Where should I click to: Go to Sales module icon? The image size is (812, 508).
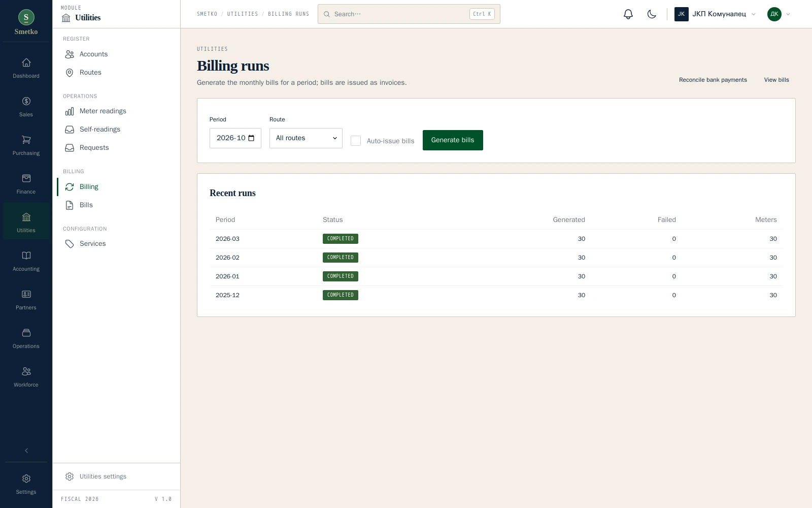[26, 107]
